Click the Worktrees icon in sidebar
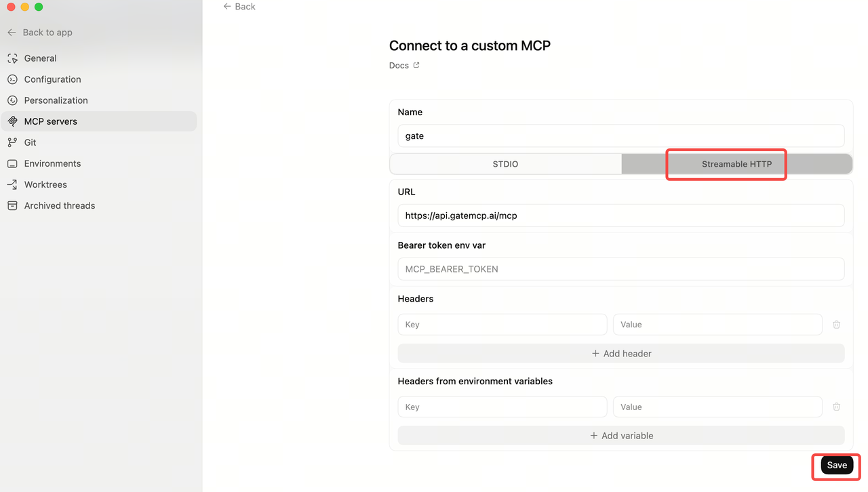868x492 pixels. 12,184
